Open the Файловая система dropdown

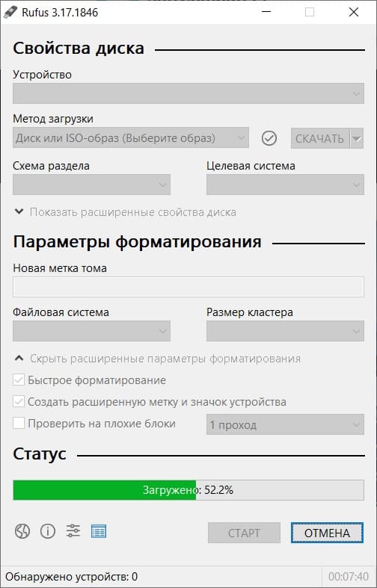click(91, 331)
